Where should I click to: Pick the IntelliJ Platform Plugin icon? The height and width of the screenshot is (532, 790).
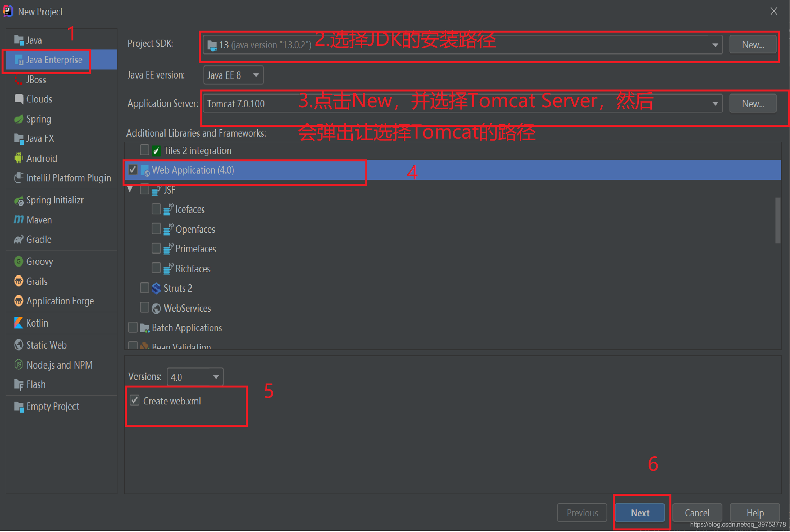(19, 178)
